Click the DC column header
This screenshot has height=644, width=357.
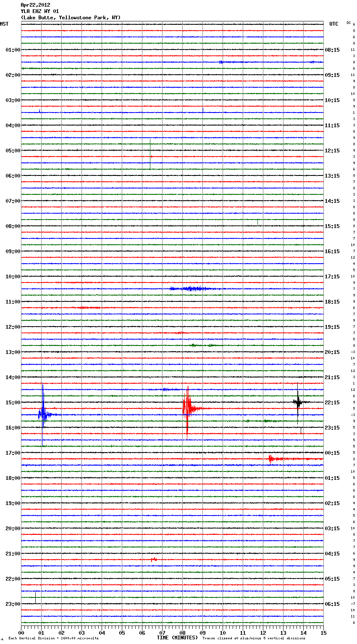coord(349,23)
